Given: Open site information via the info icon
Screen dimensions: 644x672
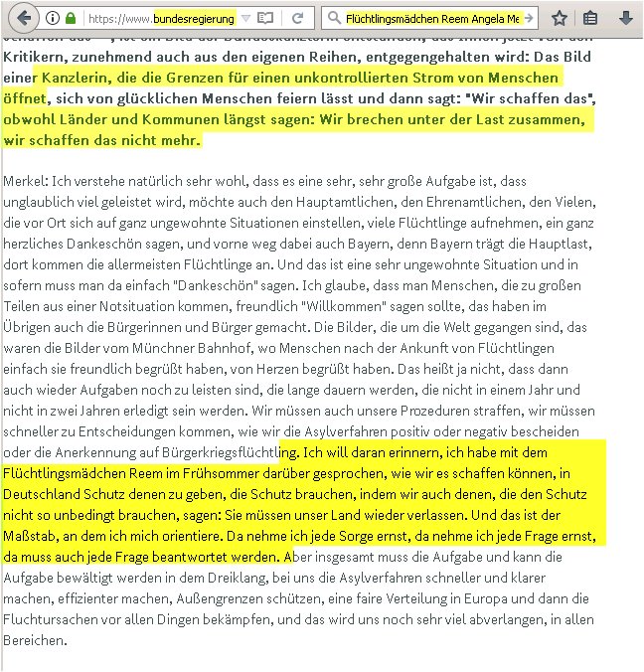Looking at the screenshot, I should tap(53, 19).
